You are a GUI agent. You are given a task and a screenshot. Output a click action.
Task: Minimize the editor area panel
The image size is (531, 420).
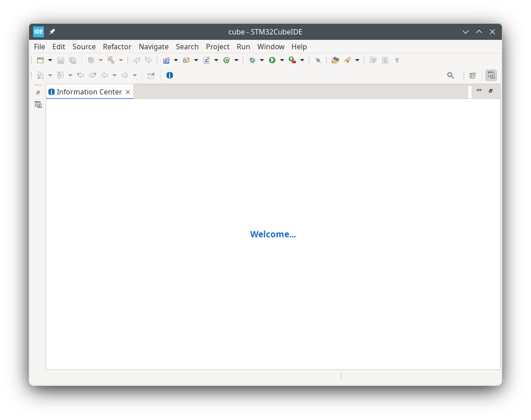coord(479,90)
